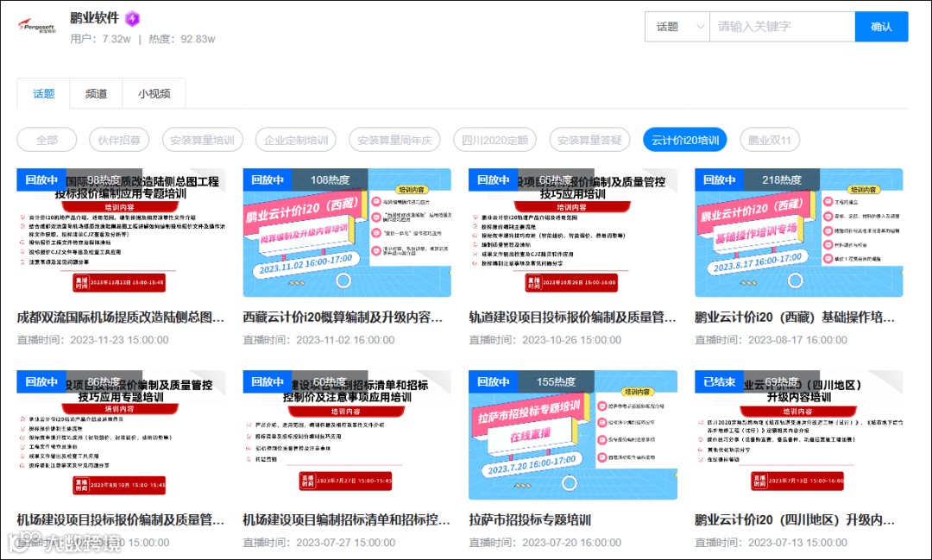The width and height of the screenshot is (932, 560).
Task: Click the 回放中 badge on 108热度 card
Action: click(268, 179)
